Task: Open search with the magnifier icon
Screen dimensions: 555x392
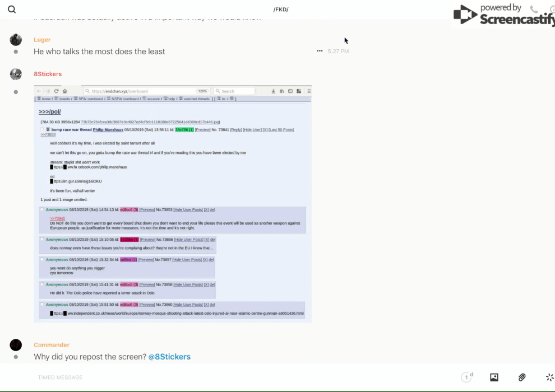Action: pyautogui.click(x=11, y=10)
